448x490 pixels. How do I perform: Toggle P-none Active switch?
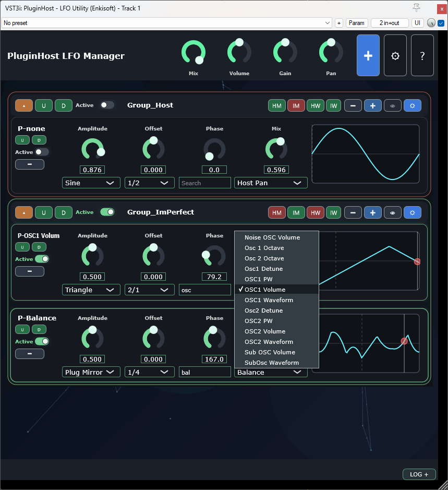pos(42,152)
